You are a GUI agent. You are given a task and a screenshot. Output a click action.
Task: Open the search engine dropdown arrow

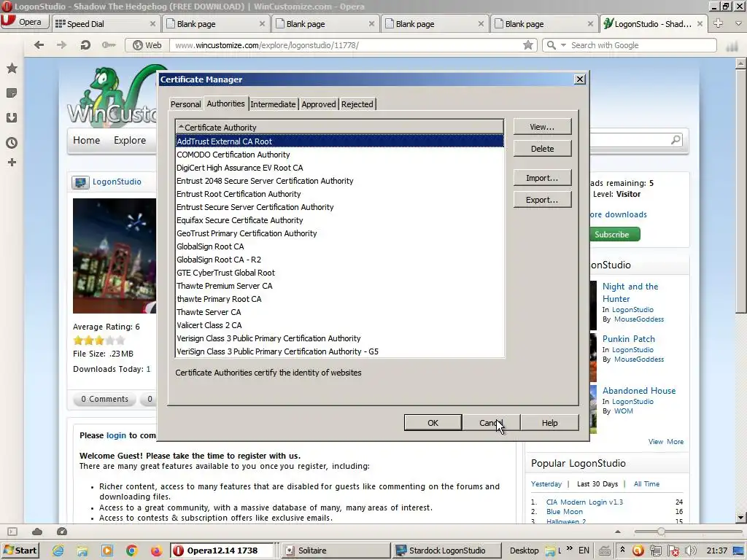563,45
